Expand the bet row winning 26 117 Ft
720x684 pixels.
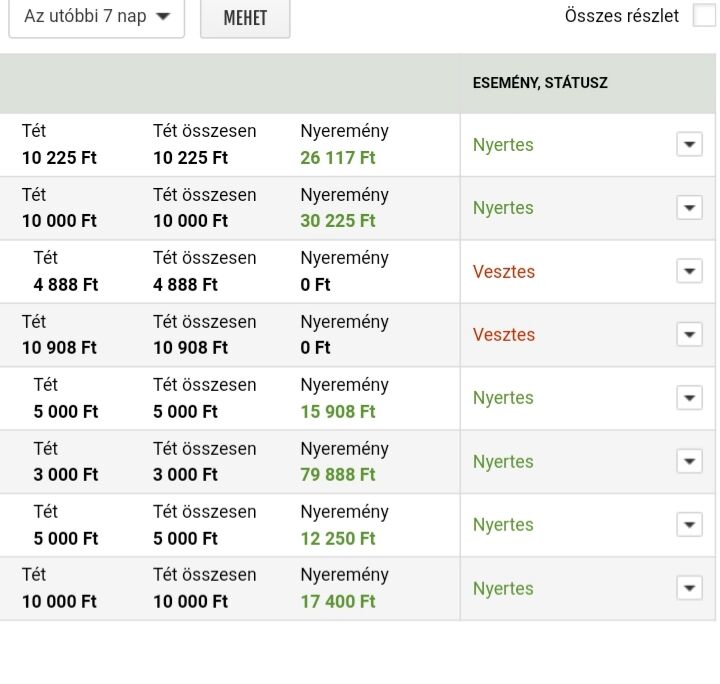(689, 145)
